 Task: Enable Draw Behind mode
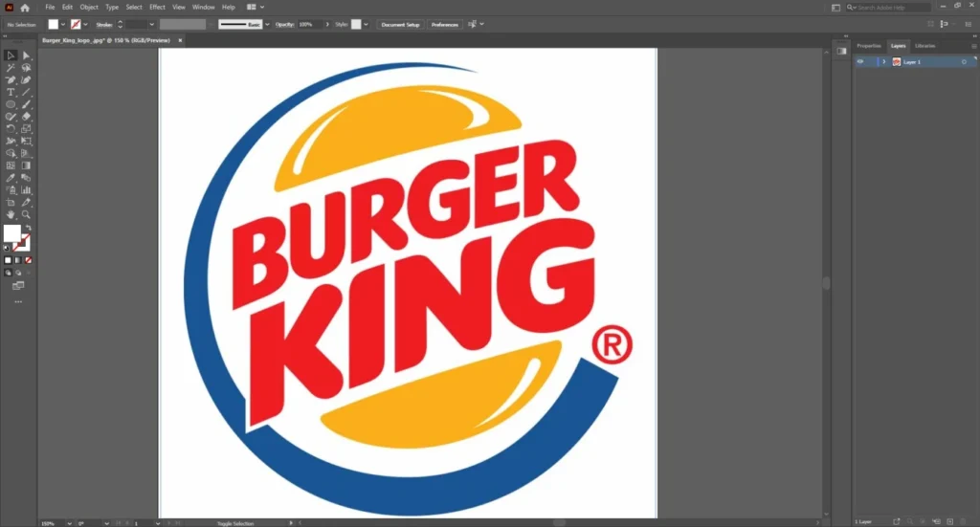point(18,273)
